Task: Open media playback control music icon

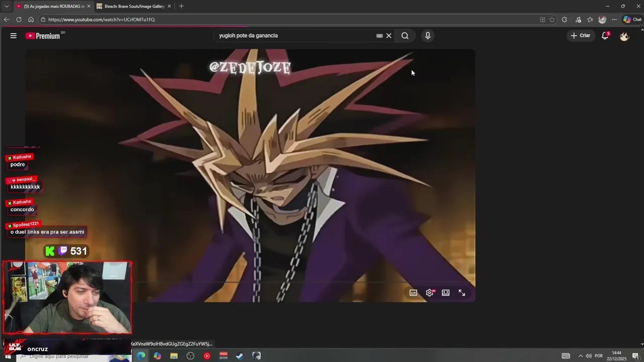Action: tap(578, 20)
